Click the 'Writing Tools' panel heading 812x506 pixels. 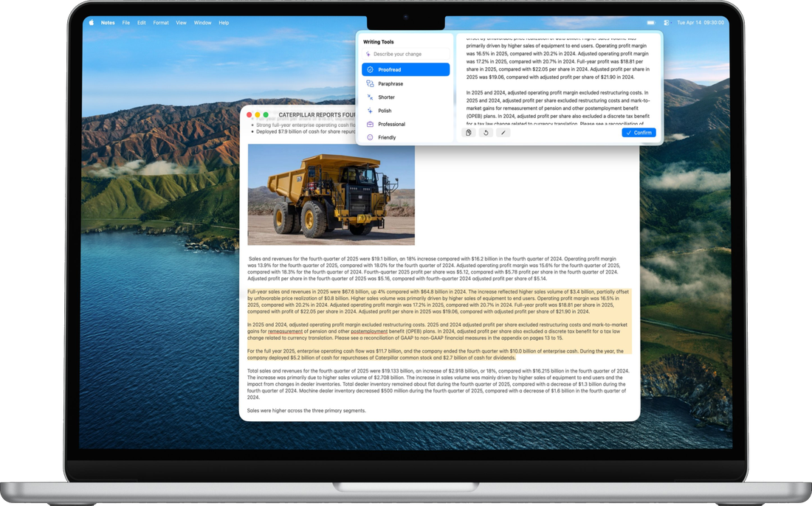[378, 42]
